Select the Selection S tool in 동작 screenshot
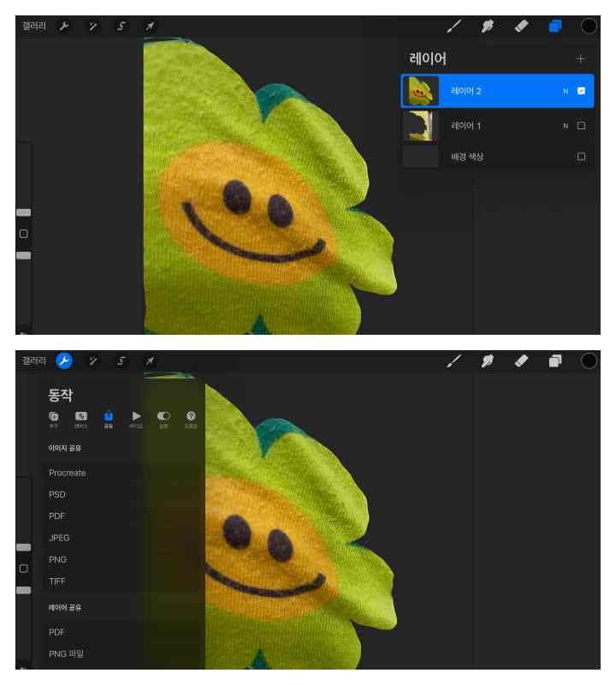 [x=121, y=361]
